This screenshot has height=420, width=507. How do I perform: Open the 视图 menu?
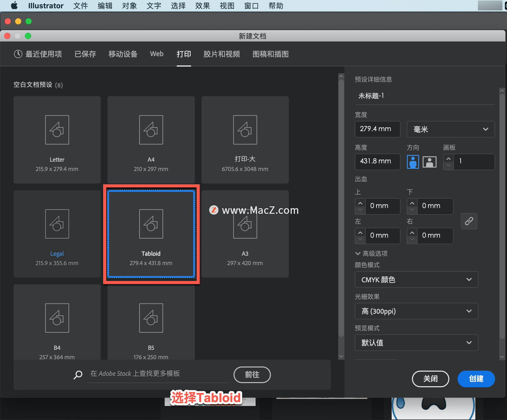click(227, 6)
